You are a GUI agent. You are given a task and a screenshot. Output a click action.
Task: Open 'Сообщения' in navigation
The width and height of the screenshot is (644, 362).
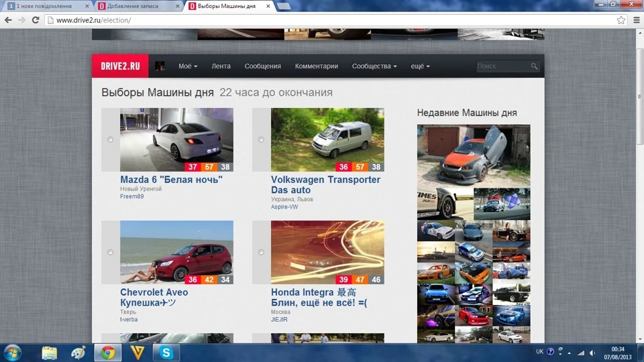coord(263,66)
